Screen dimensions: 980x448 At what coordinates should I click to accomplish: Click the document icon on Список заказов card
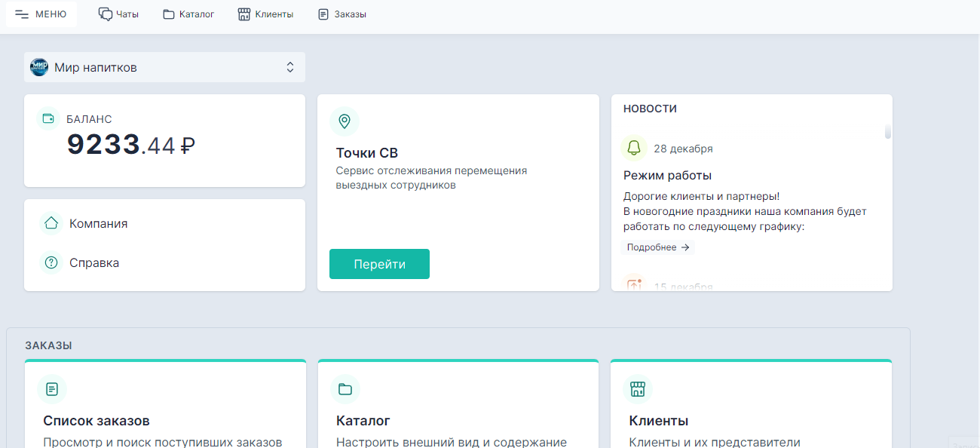[51, 389]
